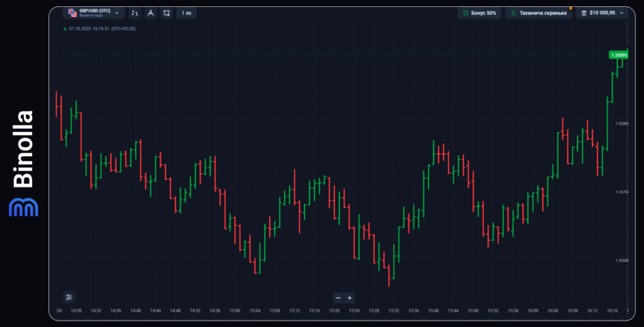Click the Binolla logo
Screen dimensions: 644x327
pyautogui.click(x=24, y=163)
